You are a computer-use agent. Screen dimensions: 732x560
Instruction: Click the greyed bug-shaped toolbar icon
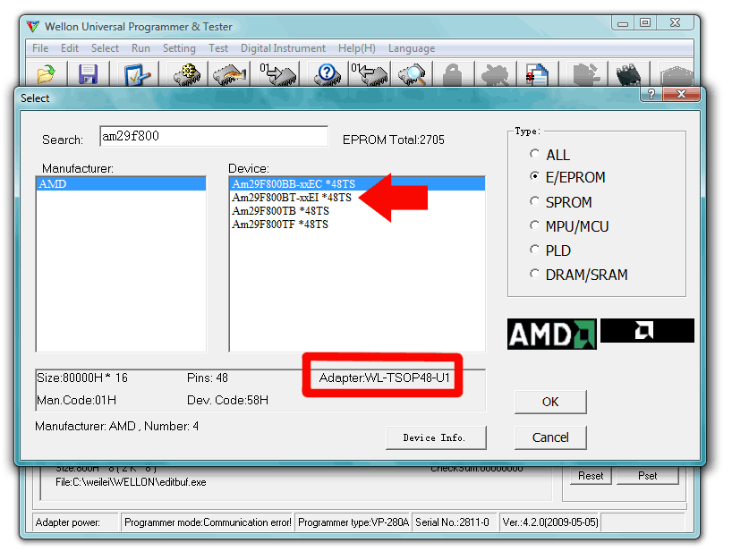pyautogui.click(x=495, y=74)
